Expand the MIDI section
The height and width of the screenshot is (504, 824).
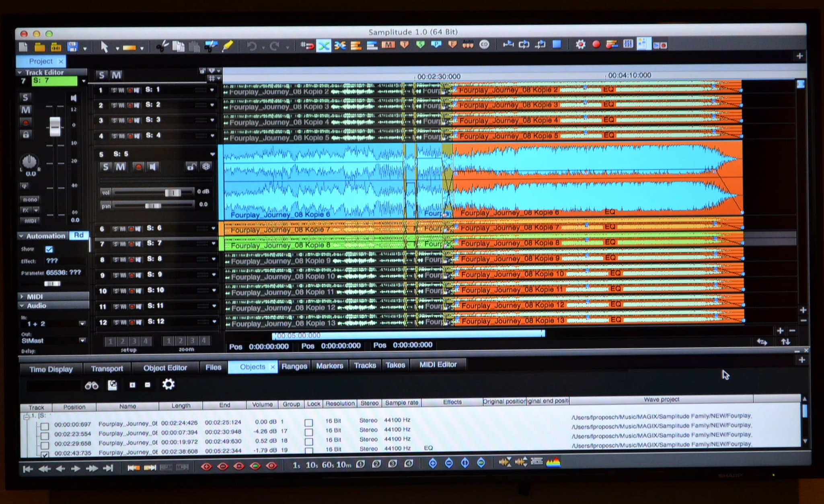pos(22,297)
